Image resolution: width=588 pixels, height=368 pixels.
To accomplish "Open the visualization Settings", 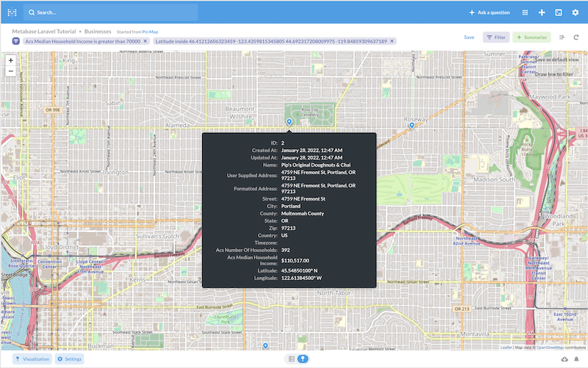I will click(x=69, y=359).
